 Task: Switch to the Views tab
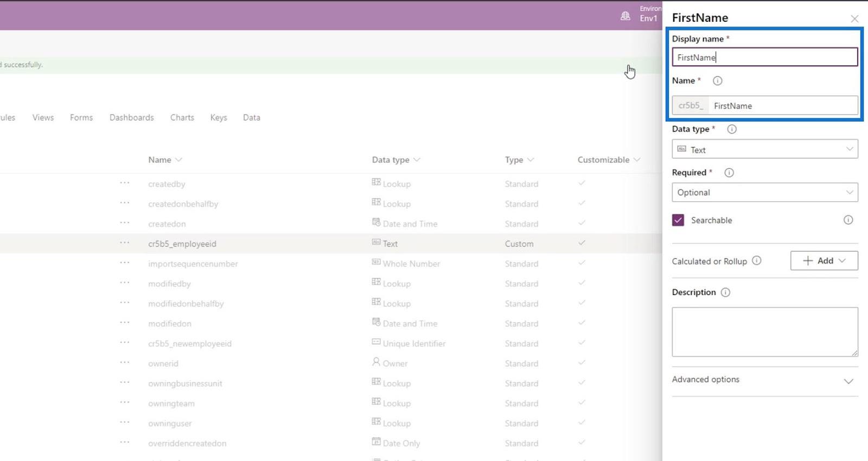(x=43, y=118)
